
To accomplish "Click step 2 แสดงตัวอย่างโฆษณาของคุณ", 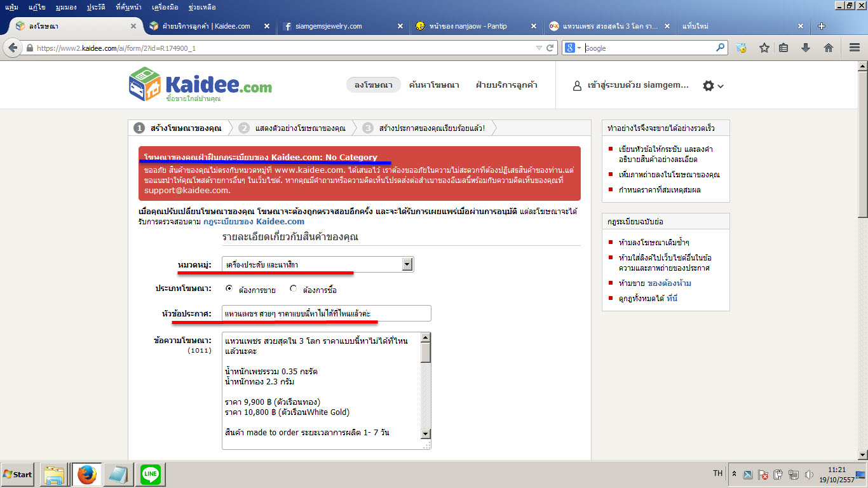I will [x=294, y=128].
